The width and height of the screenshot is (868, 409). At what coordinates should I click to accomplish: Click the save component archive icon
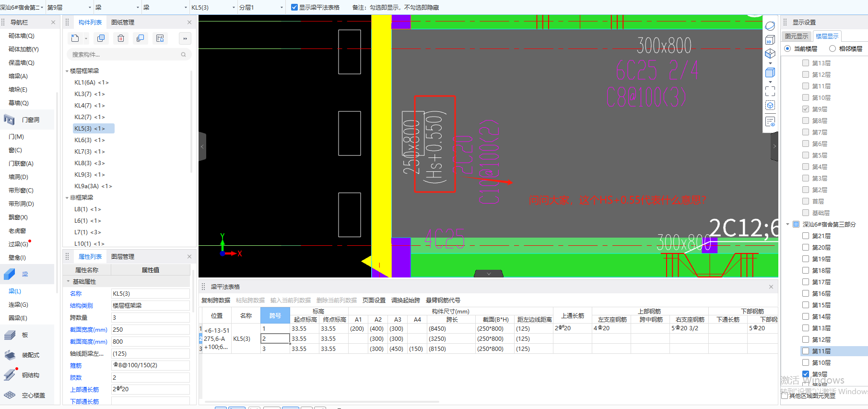[x=160, y=38]
